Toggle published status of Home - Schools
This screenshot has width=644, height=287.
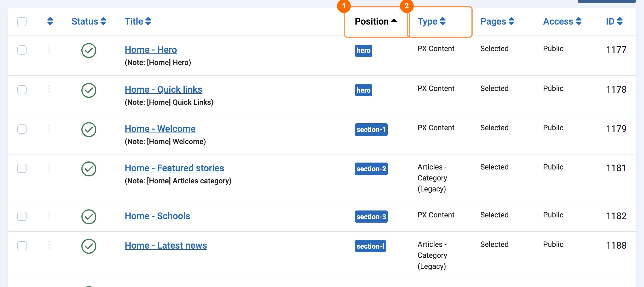(x=89, y=217)
